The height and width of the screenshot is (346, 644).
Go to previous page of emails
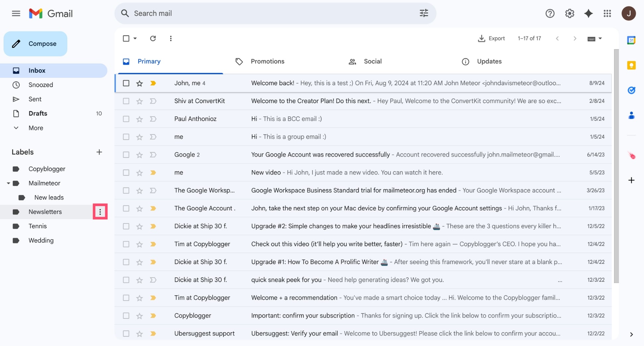click(557, 38)
